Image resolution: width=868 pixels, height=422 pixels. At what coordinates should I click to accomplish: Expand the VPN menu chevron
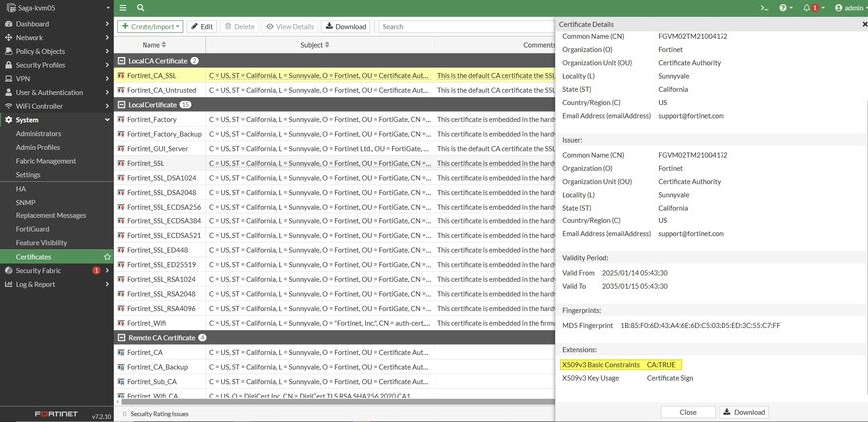click(107, 79)
